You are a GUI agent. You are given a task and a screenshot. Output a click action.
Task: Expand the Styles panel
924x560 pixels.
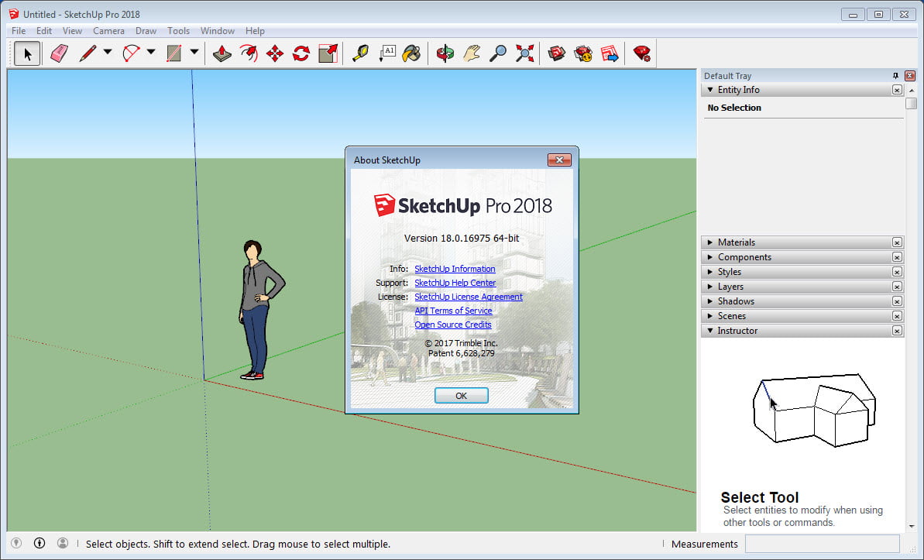click(x=710, y=272)
